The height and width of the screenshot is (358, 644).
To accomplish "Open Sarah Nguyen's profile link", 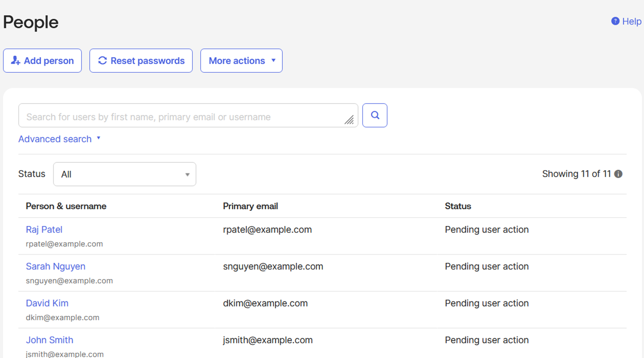I will [x=55, y=266].
